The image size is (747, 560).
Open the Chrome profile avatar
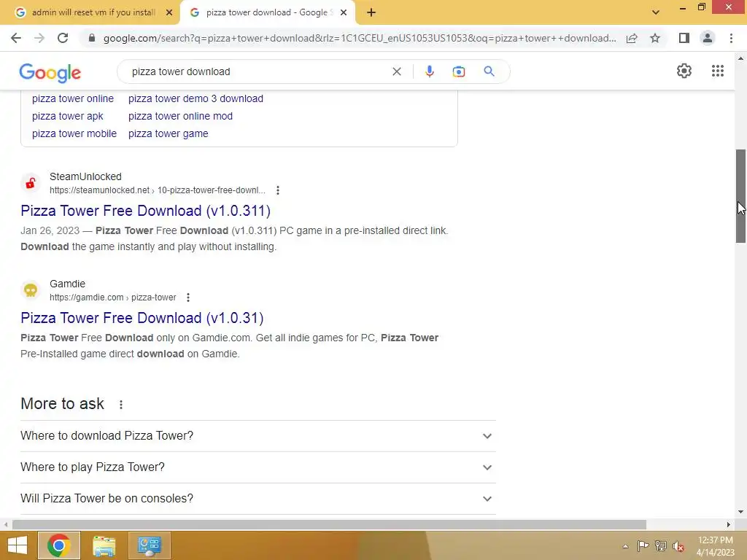(708, 38)
